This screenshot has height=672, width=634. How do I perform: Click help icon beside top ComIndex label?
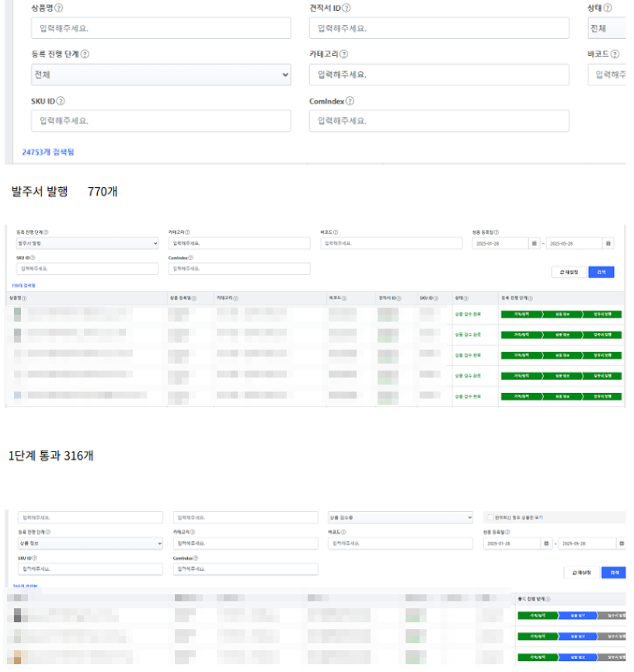coord(350,101)
